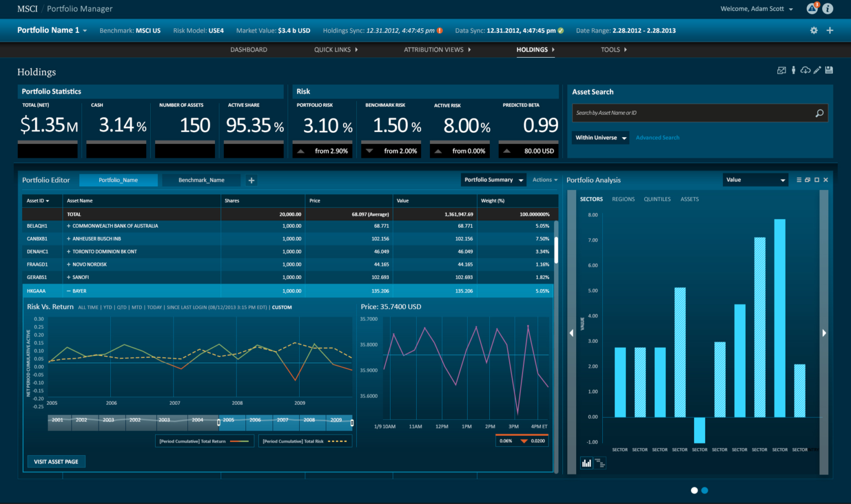Viewport: 851px width, 504px height.
Task: Click the restore window icon in Portfolio Analysis
Action: pos(808,180)
